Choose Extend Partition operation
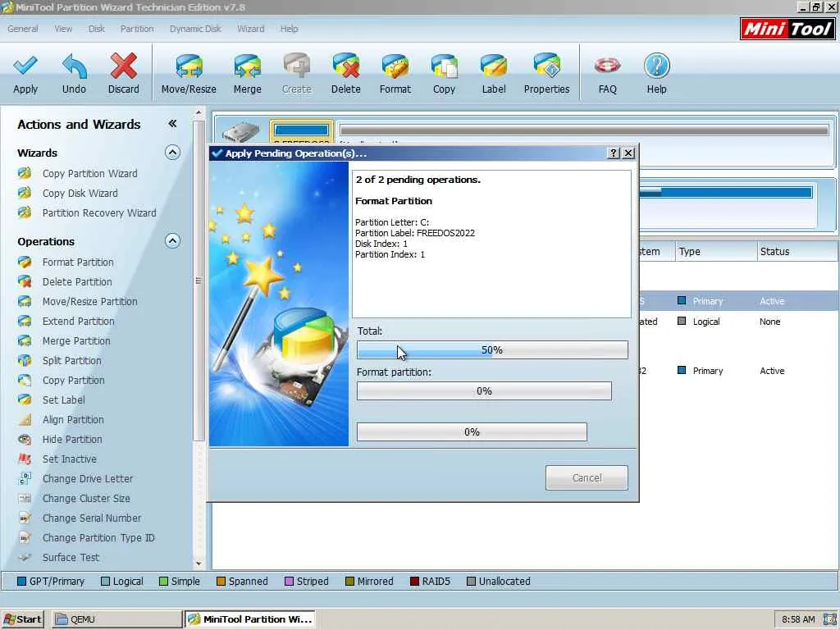 (78, 322)
